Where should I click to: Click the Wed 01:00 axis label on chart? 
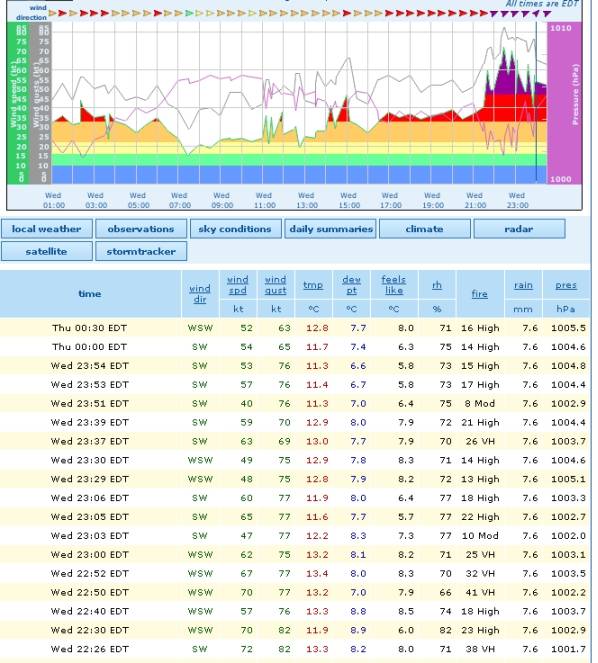point(54,200)
